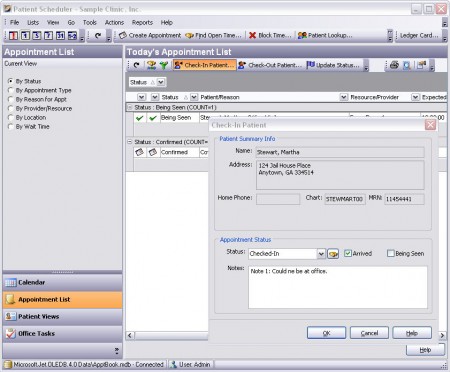The height and width of the screenshot is (372, 450).
Task: Click the Help button below the dialog
Action: point(425,350)
